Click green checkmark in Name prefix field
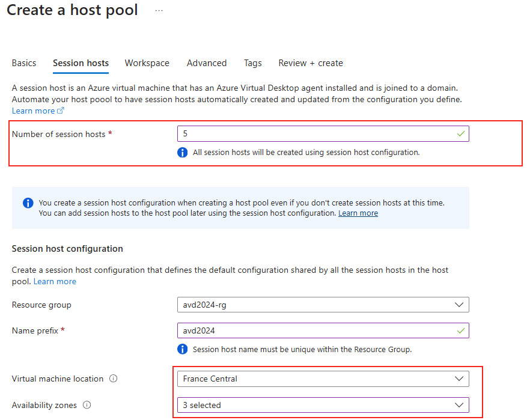Viewport: 527px width, 420px height. click(461, 330)
